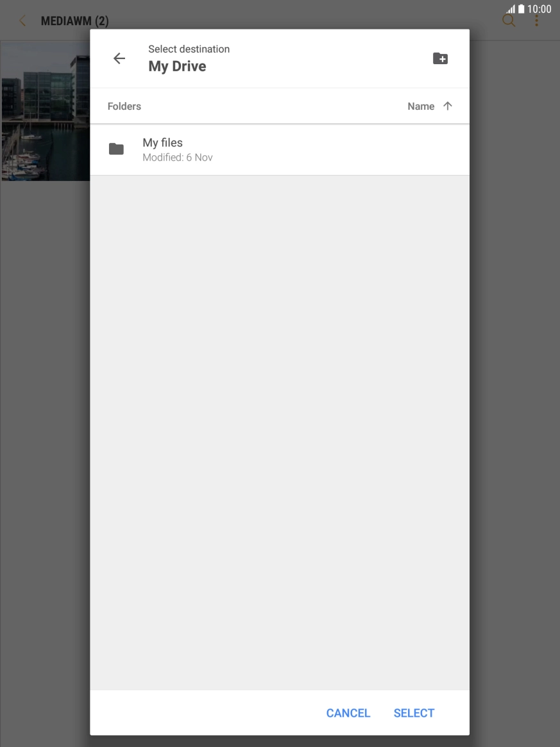Tap the back arrow in the dialog
The width and height of the screenshot is (560, 747).
coord(119,58)
